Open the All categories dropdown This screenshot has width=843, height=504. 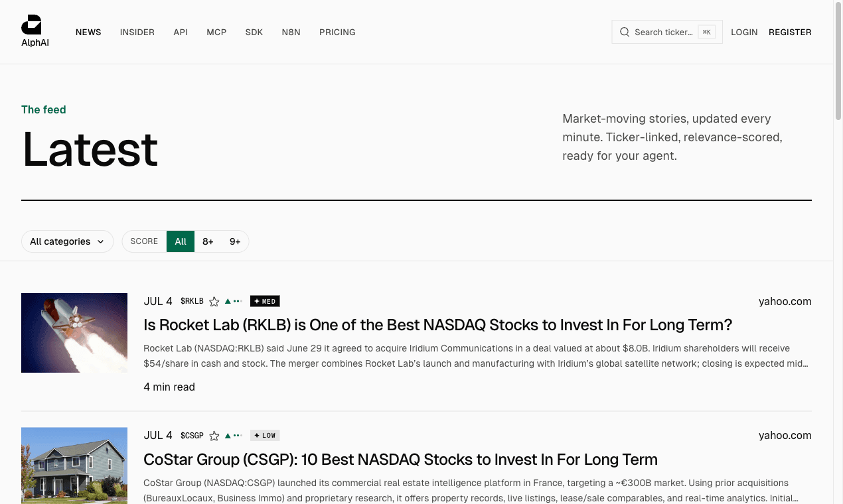pos(67,241)
